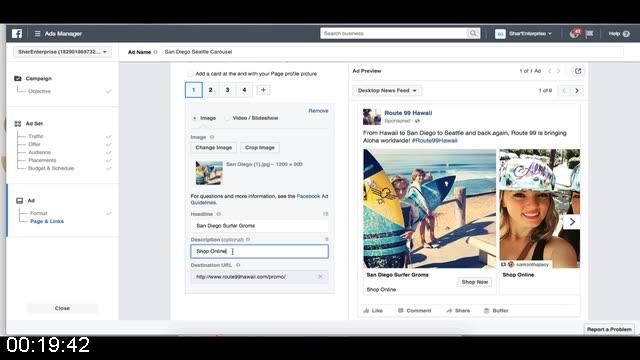Click the Description input with Shop Online
This screenshot has height=360, width=640.
260,251
